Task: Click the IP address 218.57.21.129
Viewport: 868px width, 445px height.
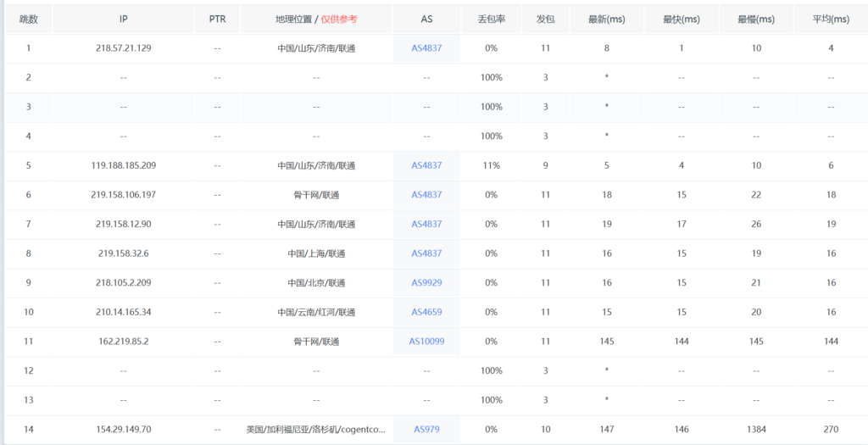Action: pyautogui.click(x=124, y=48)
